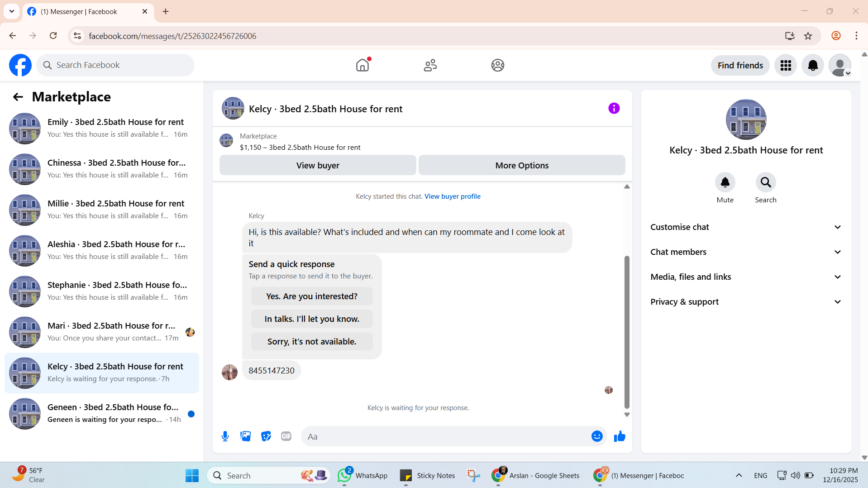Close the Messenger browser tab
This screenshot has height=488, width=868.
[x=145, y=11]
